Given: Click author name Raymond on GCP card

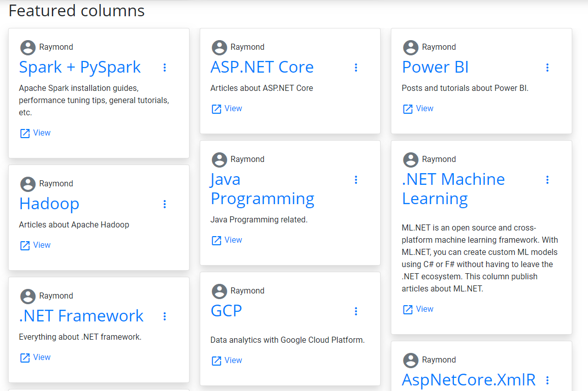Looking at the screenshot, I should point(247,291).
